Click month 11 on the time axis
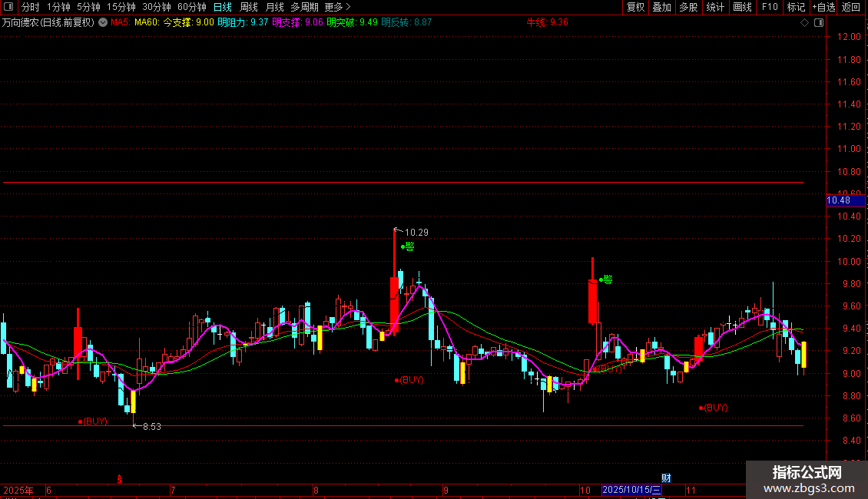This screenshot has height=499, width=868. coord(691,490)
